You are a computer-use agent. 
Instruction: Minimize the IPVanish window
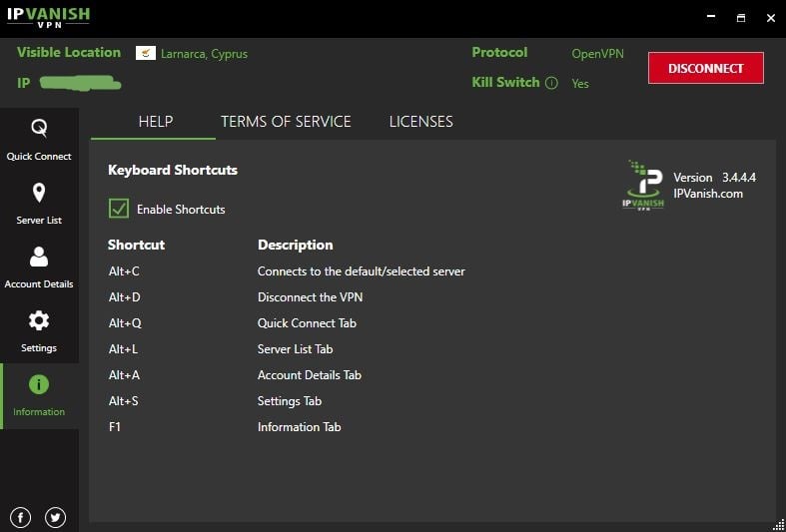click(x=711, y=17)
